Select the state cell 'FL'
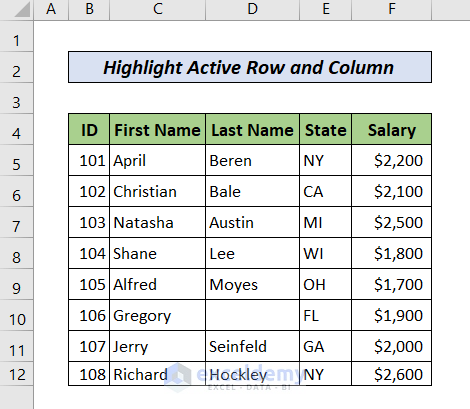This screenshot has width=470, height=409. coord(326,315)
